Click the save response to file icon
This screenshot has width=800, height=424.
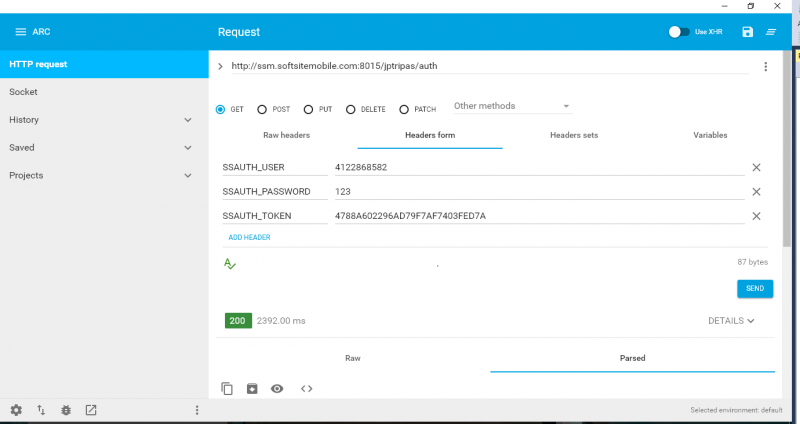tap(252, 389)
